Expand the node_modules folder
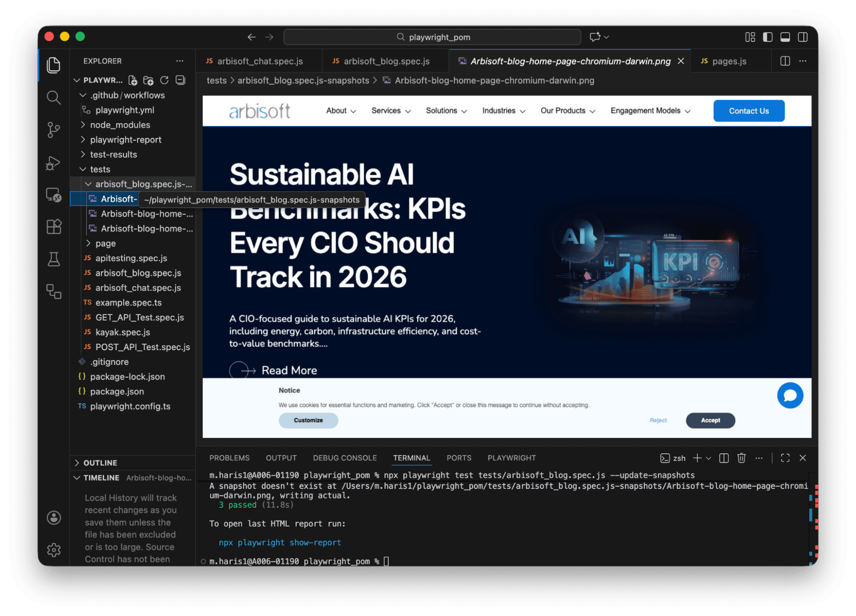This screenshot has height=616, width=856. [120, 125]
